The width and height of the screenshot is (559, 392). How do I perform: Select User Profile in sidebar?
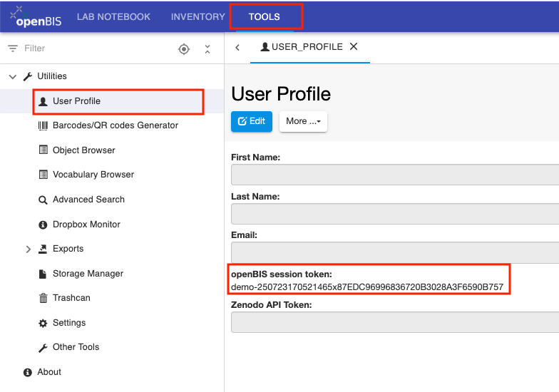76,101
